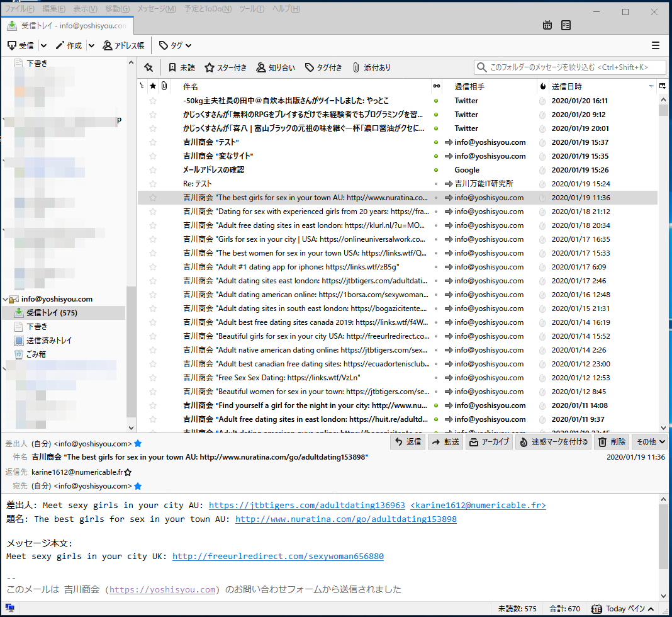672x617 pixels.
Task: Toggle the スター付き starred quick filter
Action: click(x=226, y=67)
